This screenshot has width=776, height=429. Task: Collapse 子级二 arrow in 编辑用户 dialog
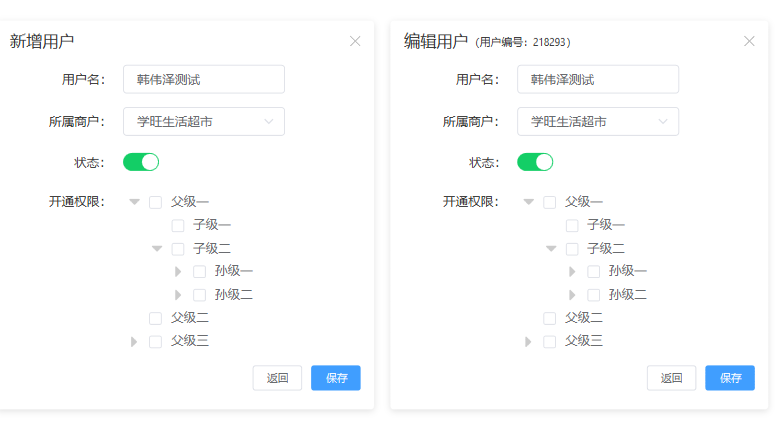point(550,249)
